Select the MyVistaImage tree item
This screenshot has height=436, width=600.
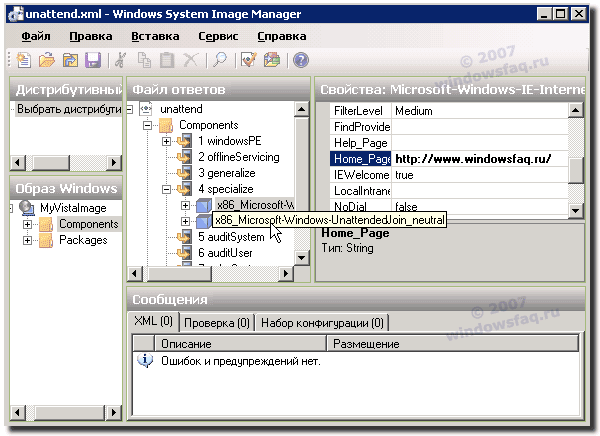click(73, 208)
